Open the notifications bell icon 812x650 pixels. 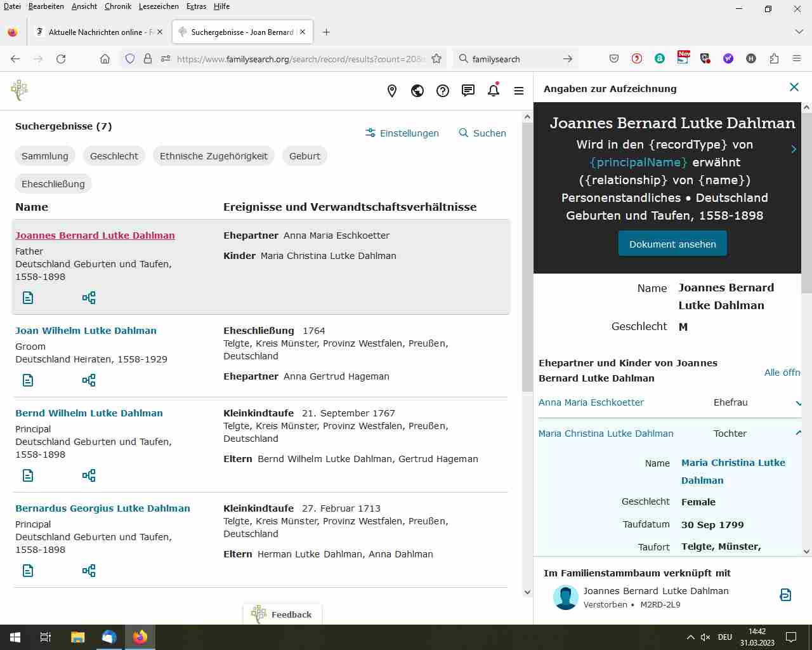pyautogui.click(x=494, y=91)
